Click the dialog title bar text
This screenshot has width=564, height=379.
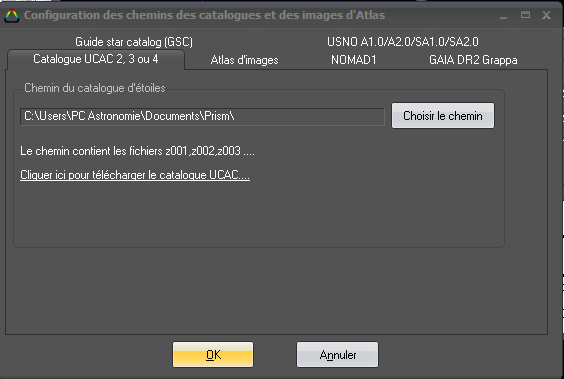pyautogui.click(x=204, y=15)
